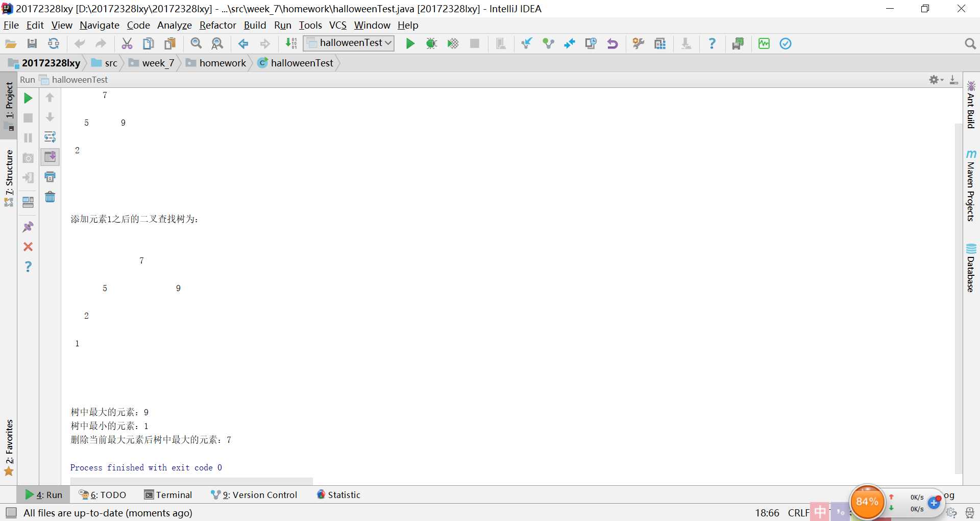Pin the Run tab with the pin icon
Image resolution: width=980 pixels, height=521 pixels.
pyautogui.click(x=28, y=227)
